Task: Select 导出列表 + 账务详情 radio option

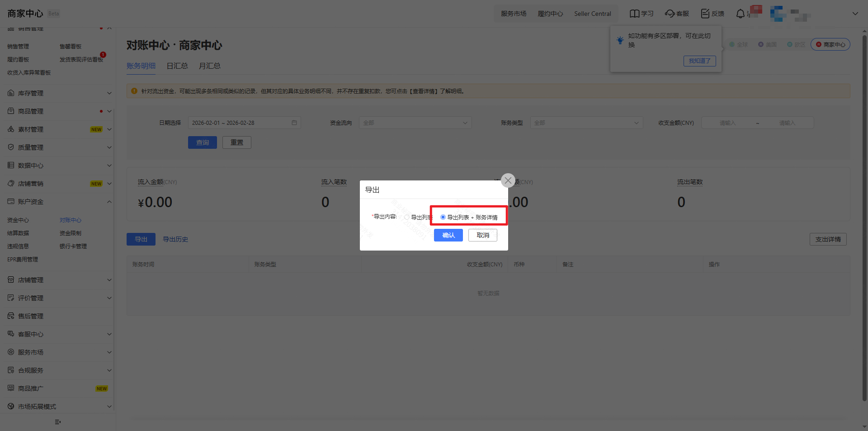Action: click(x=443, y=218)
